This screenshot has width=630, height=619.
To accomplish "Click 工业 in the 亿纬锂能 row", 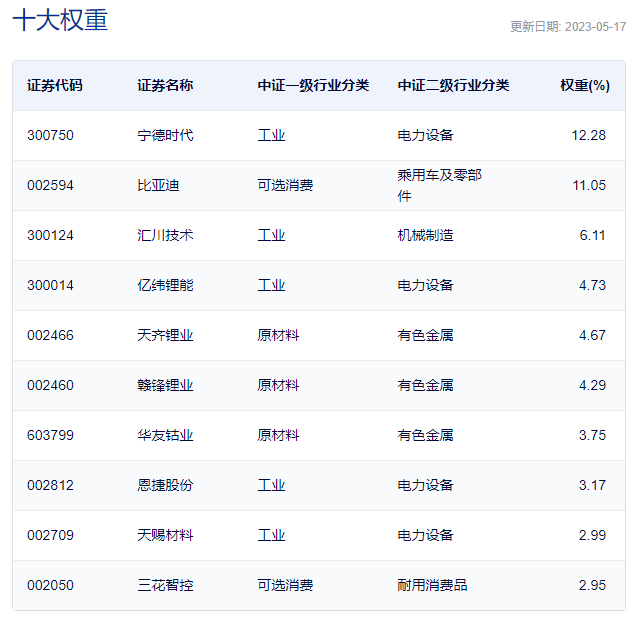I will [x=271, y=286].
